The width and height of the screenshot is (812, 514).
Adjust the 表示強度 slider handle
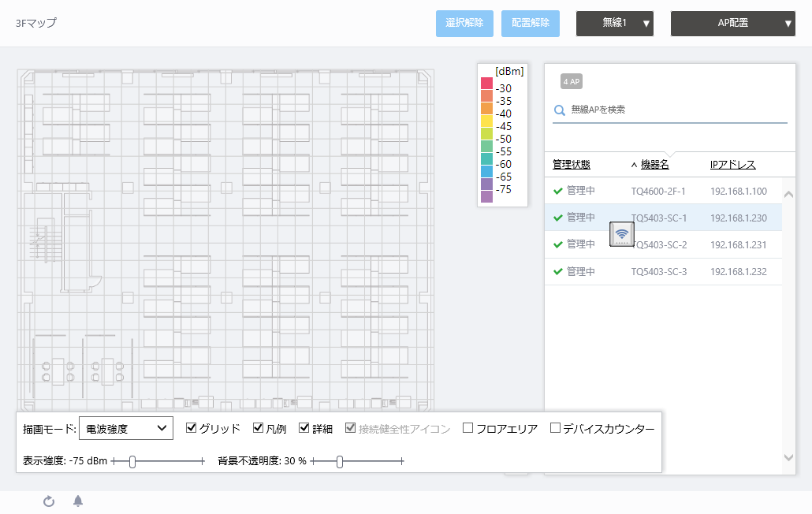(x=132, y=462)
